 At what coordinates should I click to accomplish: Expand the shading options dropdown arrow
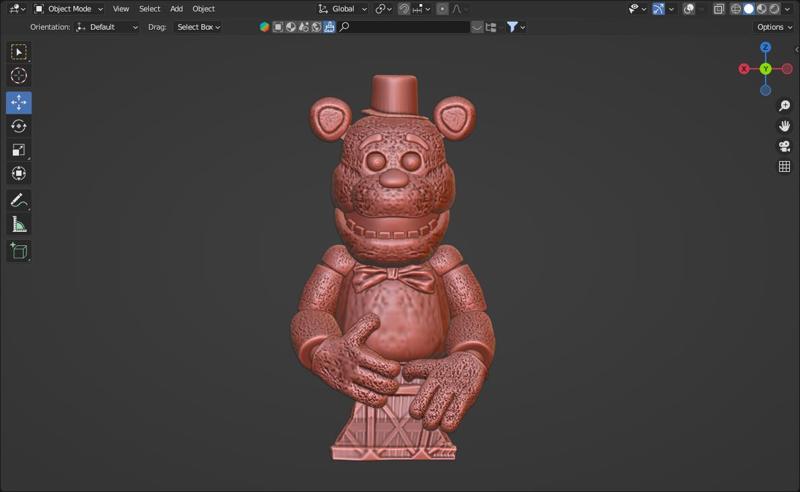click(x=787, y=9)
